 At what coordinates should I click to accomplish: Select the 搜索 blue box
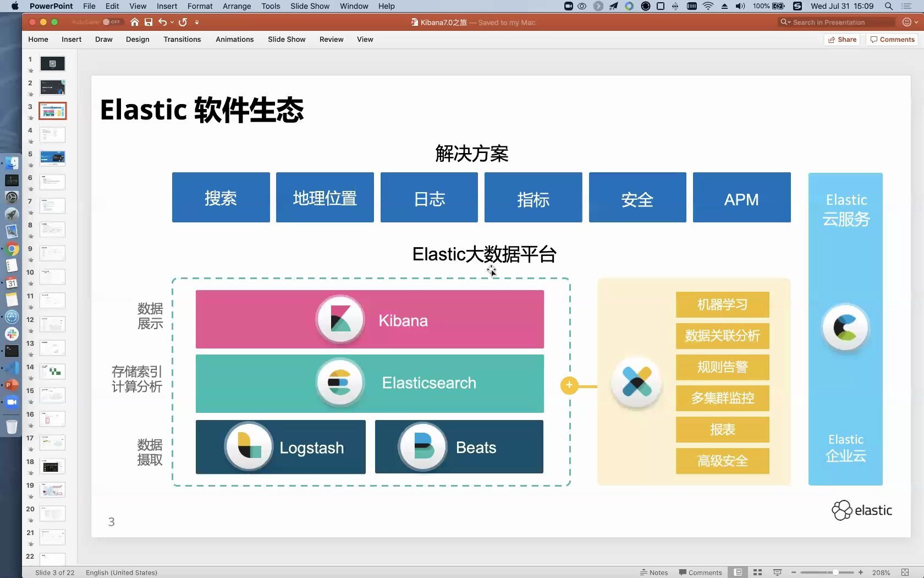(221, 198)
